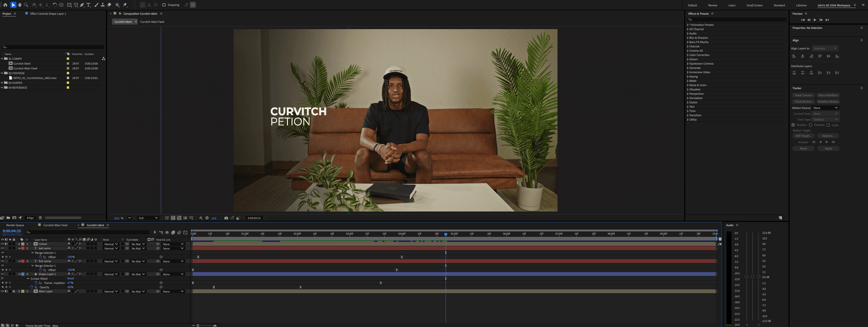Open the Effect Controls Shape Layer 1 tab

[48, 14]
